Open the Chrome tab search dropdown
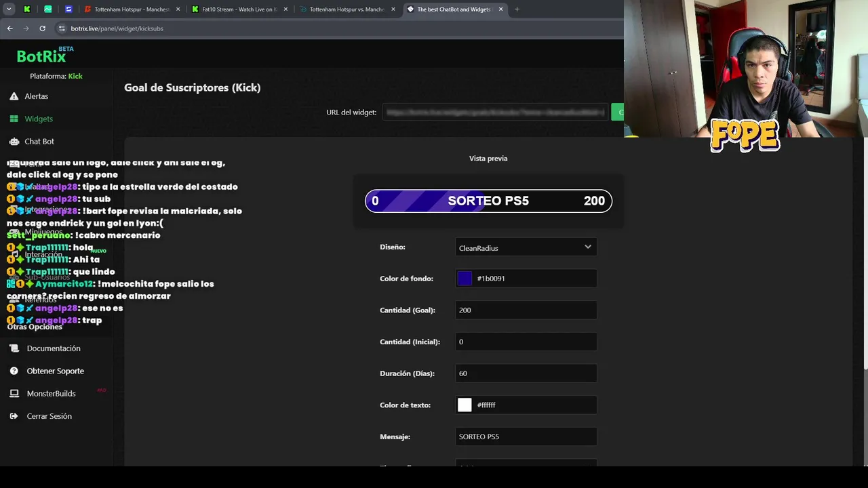The width and height of the screenshot is (868, 488). [x=9, y=9]
